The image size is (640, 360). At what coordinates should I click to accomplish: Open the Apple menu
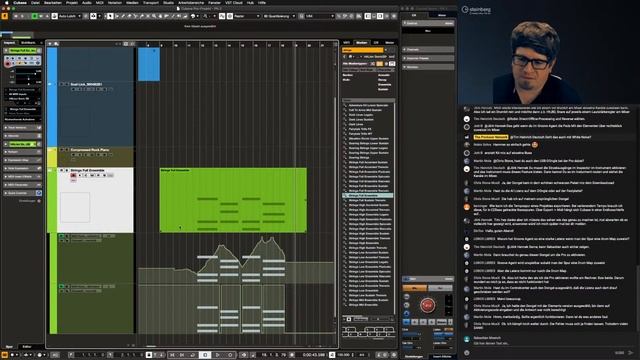(7, 2)
